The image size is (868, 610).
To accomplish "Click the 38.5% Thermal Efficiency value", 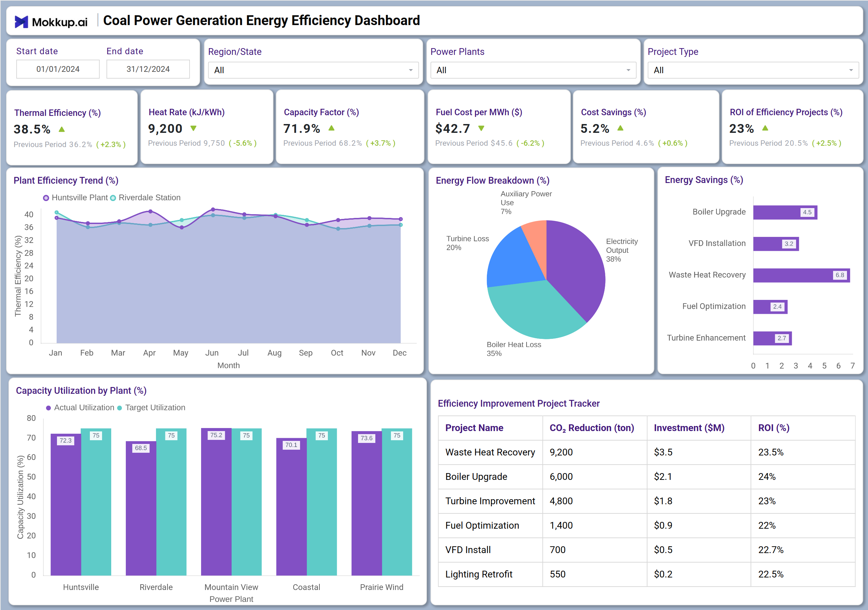I will tap(32, 129).
